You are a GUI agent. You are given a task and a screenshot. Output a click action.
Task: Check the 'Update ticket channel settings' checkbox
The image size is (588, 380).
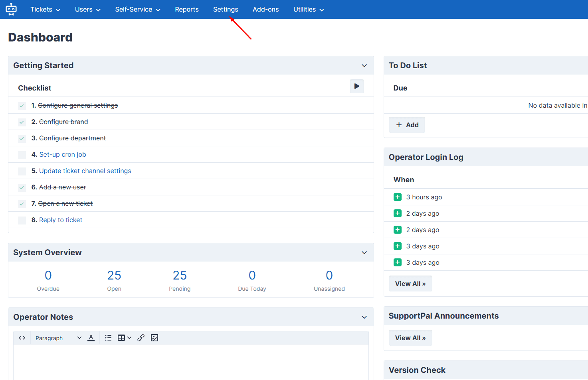[x=22, y=171]
